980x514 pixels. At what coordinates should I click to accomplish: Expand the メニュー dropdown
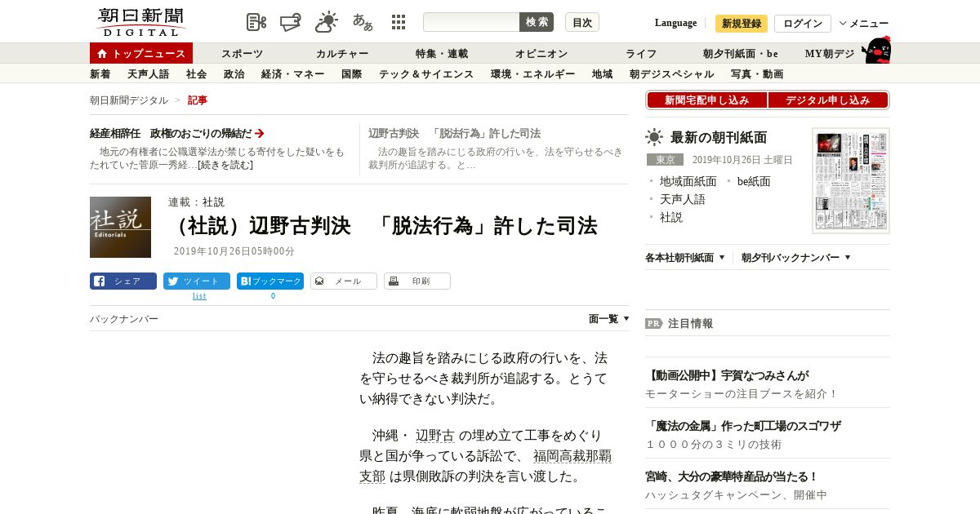(x=864, y=24)
